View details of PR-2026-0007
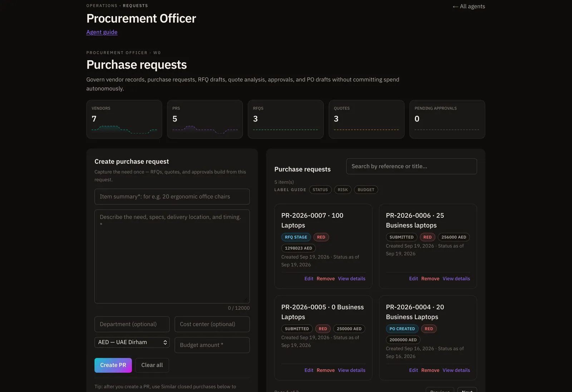This screenshot has width=572, height=392. click(352, 279)
